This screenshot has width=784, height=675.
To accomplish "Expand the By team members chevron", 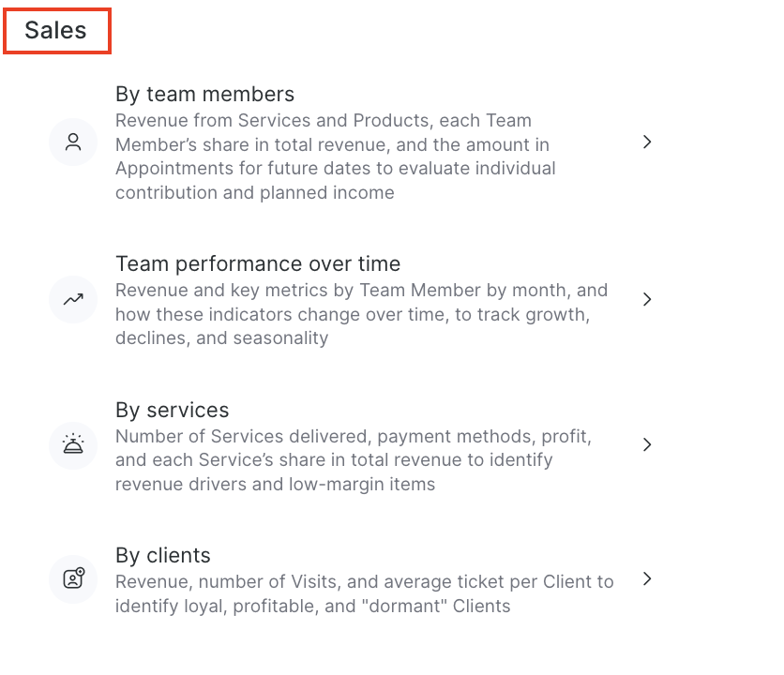I will [x=647, y=142].
